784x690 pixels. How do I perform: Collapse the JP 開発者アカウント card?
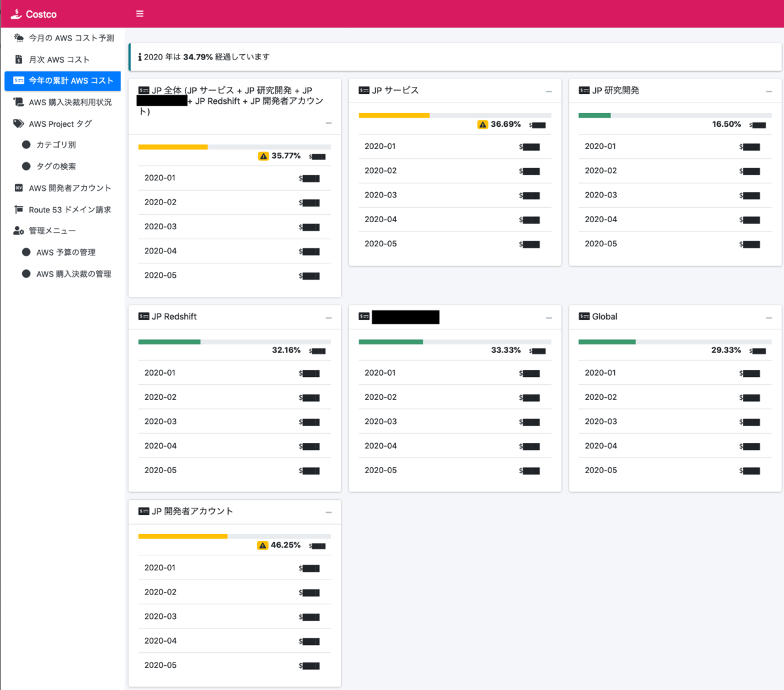pos(329,512)
